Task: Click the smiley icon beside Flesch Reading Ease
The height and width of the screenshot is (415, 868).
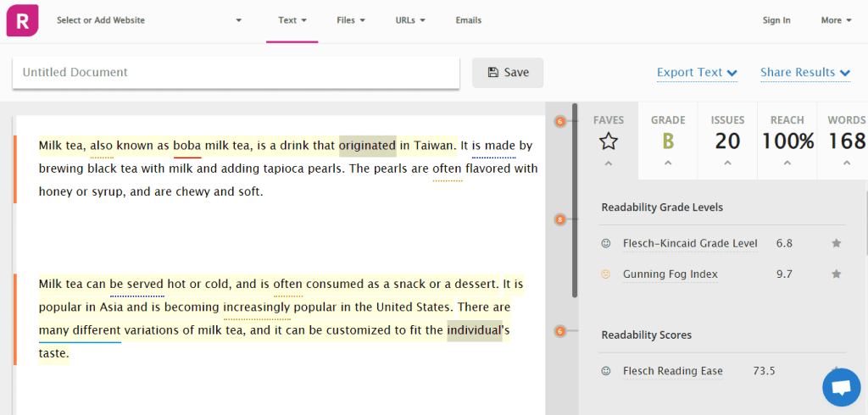Action: click(606, 371)
